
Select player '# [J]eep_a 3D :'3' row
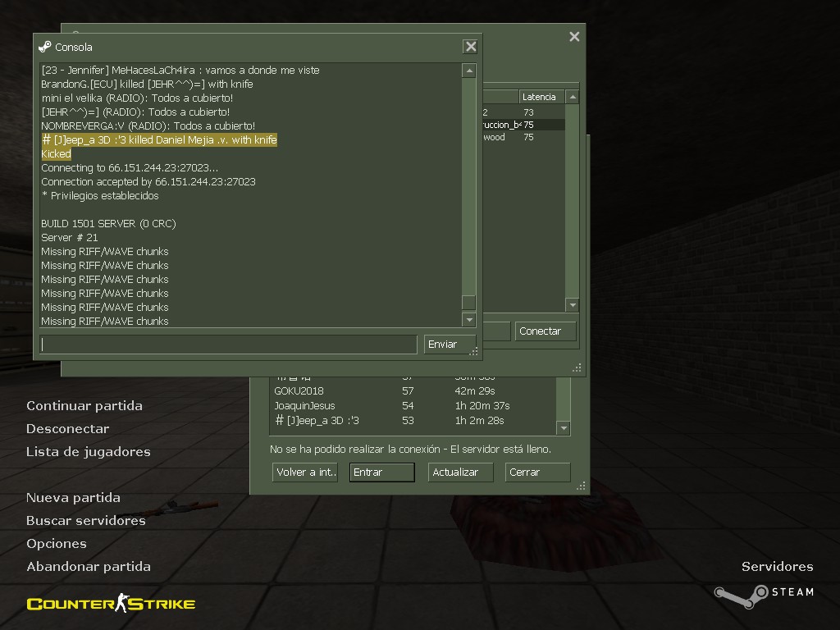click(413, 421)
